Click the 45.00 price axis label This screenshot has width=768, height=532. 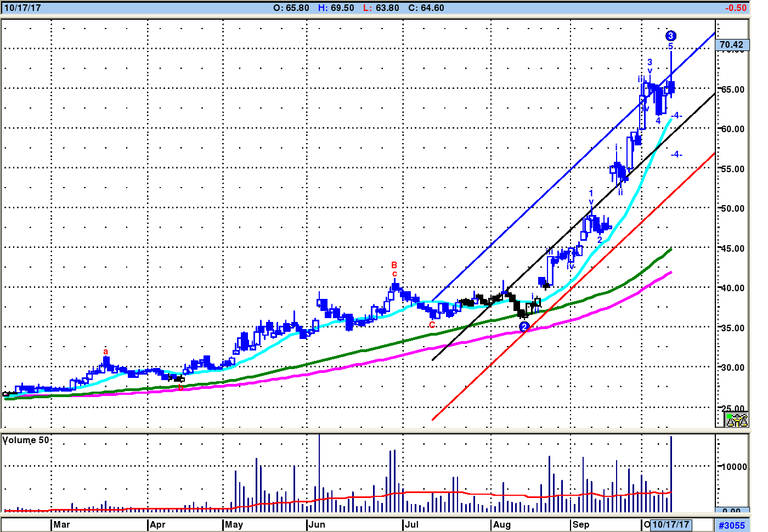733,248
